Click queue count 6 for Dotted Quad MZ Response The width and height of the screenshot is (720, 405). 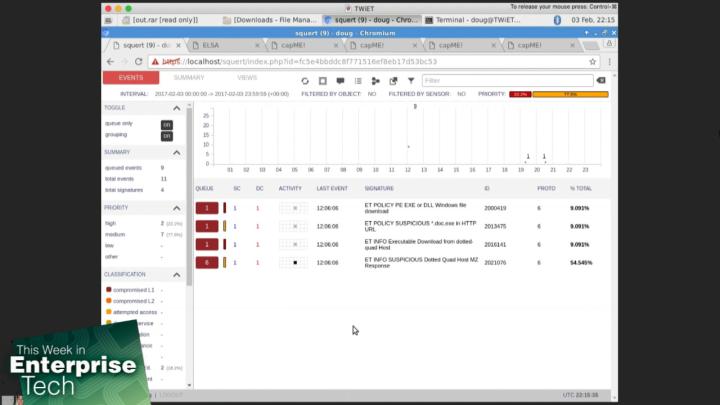[206, 262]
